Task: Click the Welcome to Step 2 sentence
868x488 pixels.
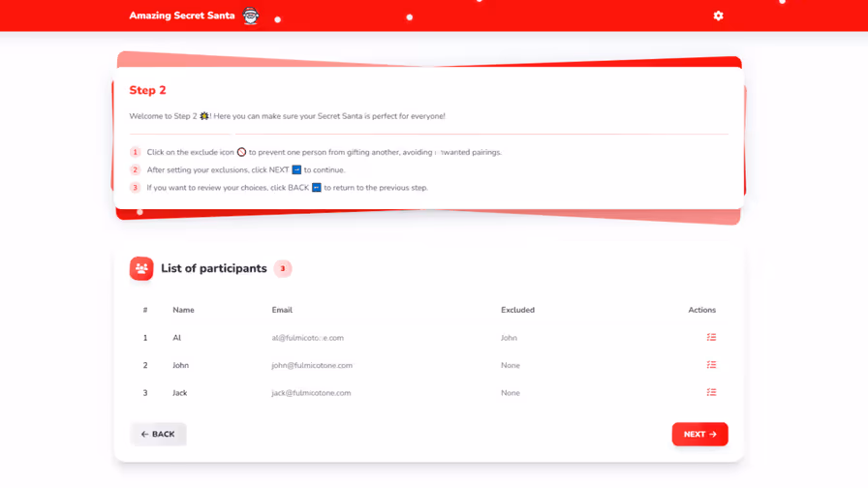Action: tap(288, 116)
